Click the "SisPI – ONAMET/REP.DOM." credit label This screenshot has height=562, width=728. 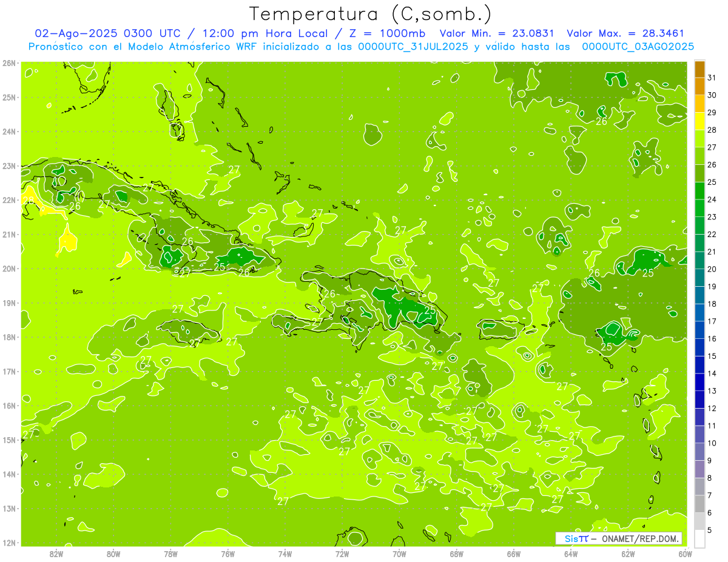[619, 538]
